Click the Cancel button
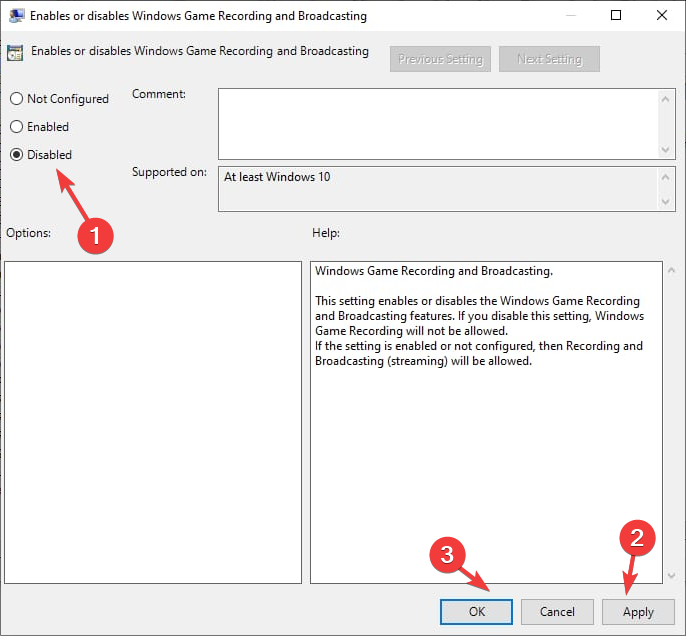 557,612
